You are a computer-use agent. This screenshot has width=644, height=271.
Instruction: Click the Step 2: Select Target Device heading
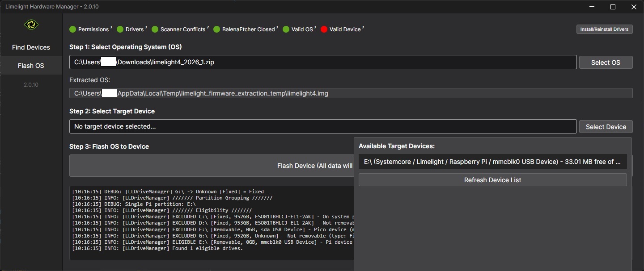112,111
